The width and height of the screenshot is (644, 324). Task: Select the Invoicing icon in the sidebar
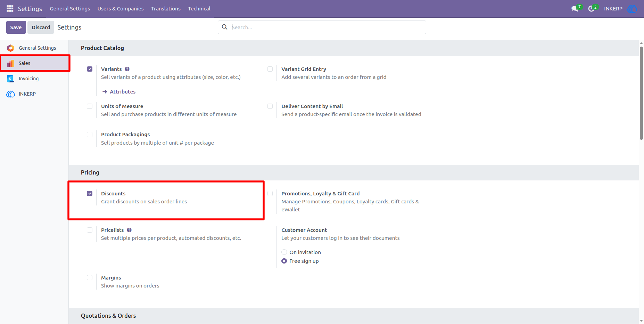tap(10, 79)
